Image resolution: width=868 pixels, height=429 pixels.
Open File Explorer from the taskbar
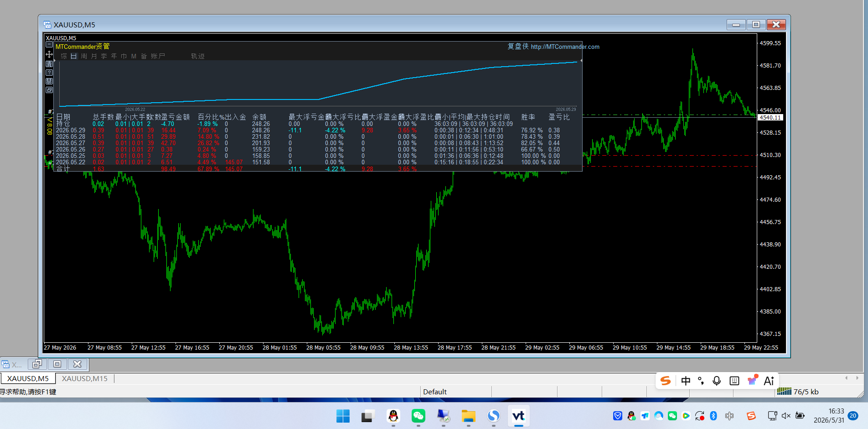pyautogui.click(x=468, y=416)
